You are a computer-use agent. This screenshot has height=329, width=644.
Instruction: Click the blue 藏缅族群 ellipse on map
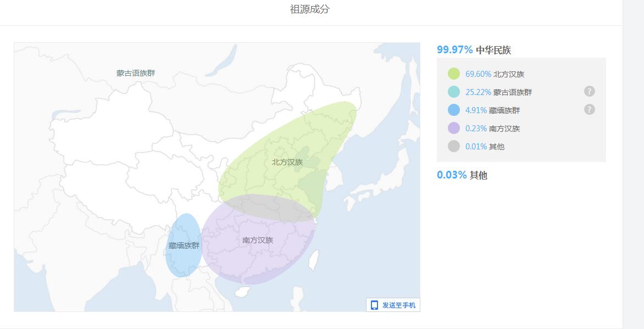(x=184, y=245)
